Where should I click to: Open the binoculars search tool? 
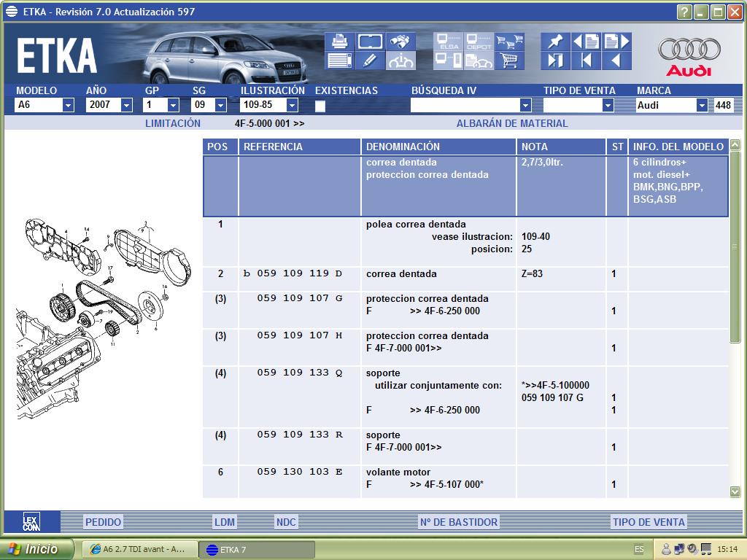tap(400, 42)
